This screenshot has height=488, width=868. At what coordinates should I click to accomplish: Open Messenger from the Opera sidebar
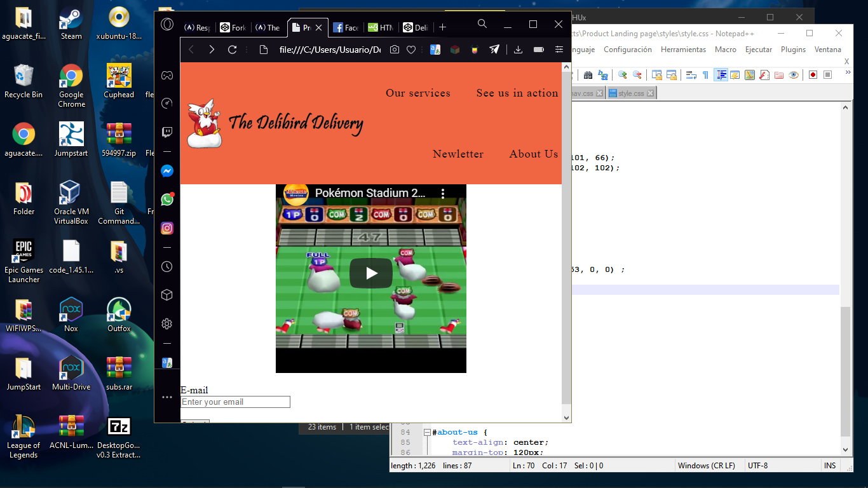pyautogui.click(x=166, y=170)
